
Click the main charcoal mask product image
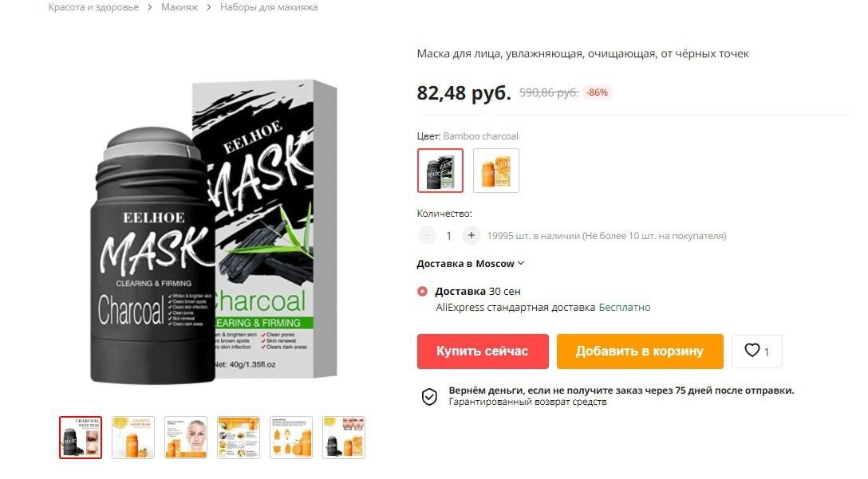(214, 231)
